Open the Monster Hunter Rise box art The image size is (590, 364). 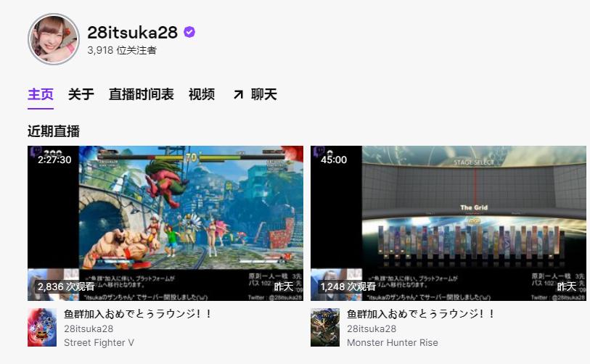(325, 327)
